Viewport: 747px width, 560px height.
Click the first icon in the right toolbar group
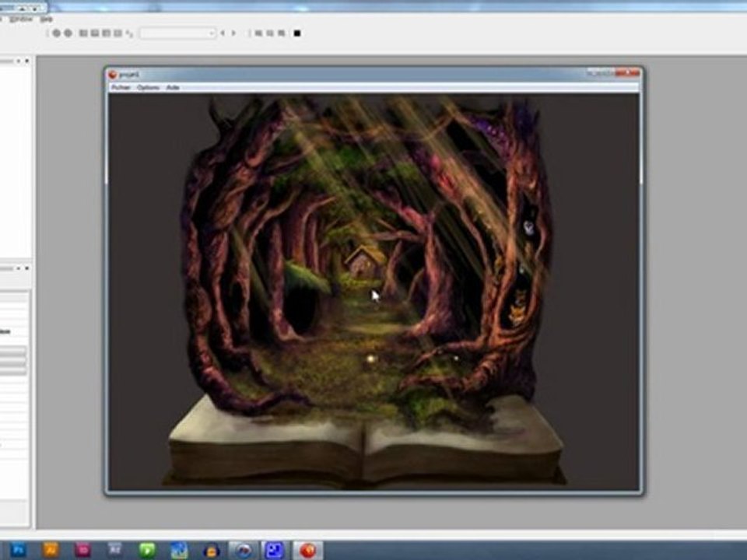pos(258,33)
